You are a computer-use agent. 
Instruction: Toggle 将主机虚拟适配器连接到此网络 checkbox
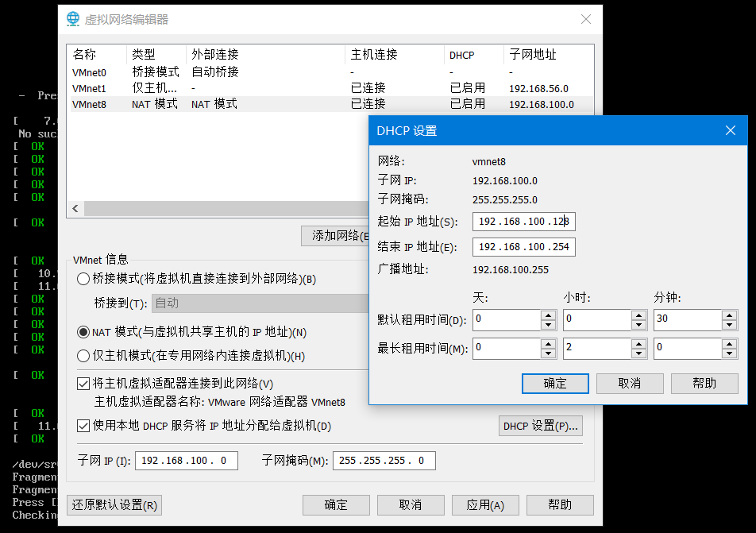pyautogui.click(x=83, y=384)
